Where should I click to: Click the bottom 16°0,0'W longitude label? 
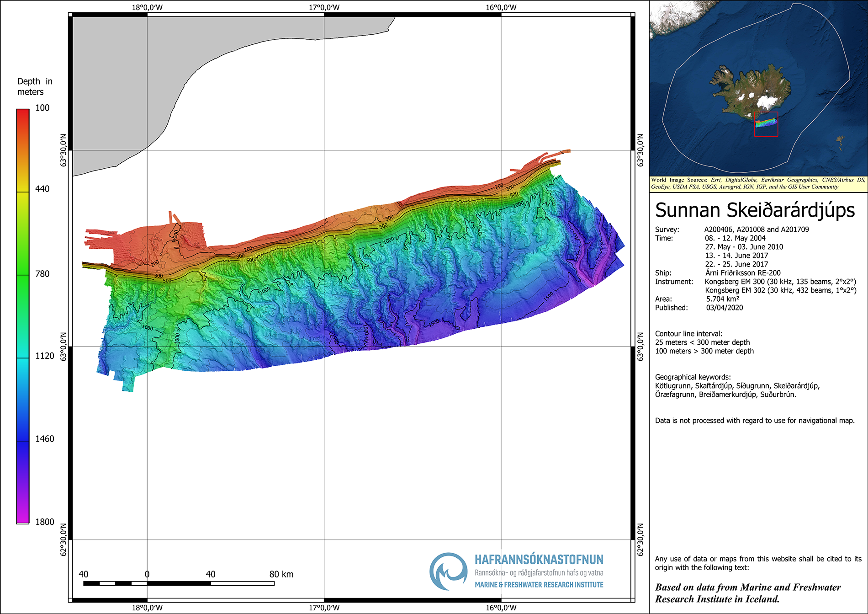(501, 608)
